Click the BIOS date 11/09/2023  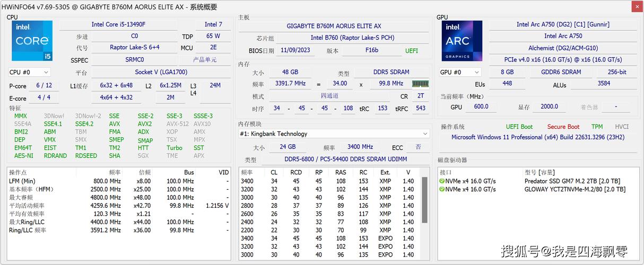click(295, 50)
